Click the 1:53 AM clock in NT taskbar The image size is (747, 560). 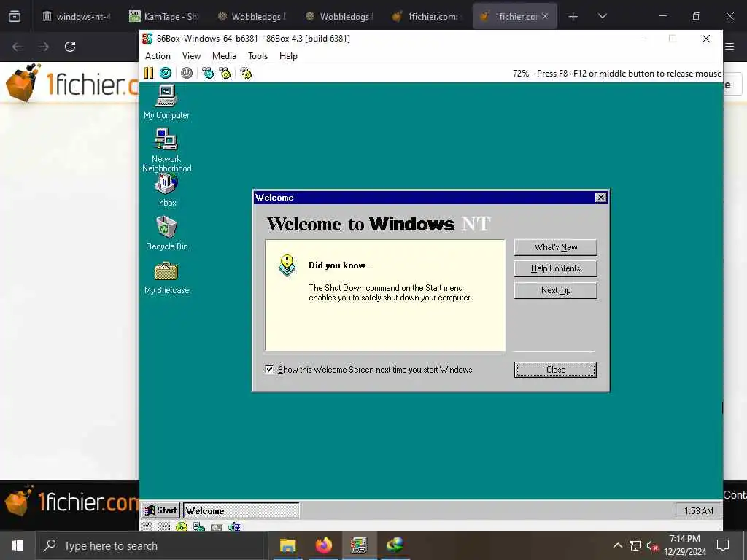pyautogui.click(x=698, y=511)
